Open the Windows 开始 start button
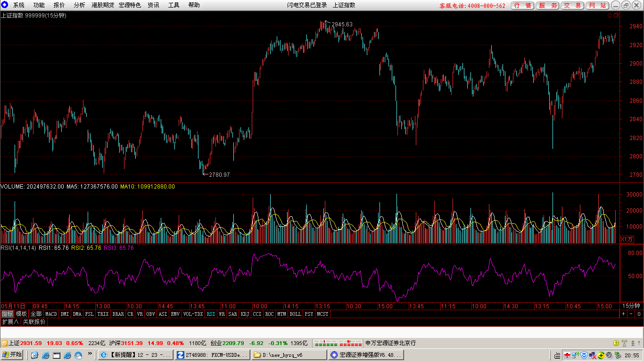The height and width of the screenshot is (362, 644). click(12, 355)
